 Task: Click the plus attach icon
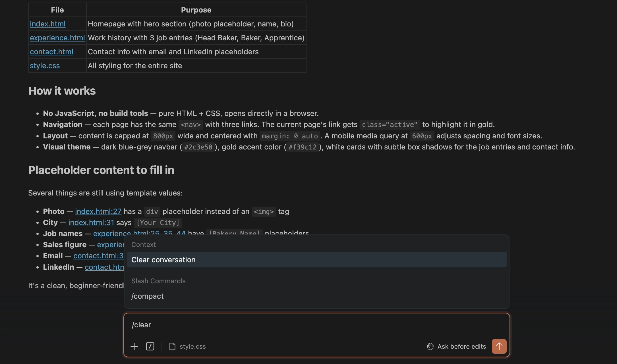(x=134, y=346)
